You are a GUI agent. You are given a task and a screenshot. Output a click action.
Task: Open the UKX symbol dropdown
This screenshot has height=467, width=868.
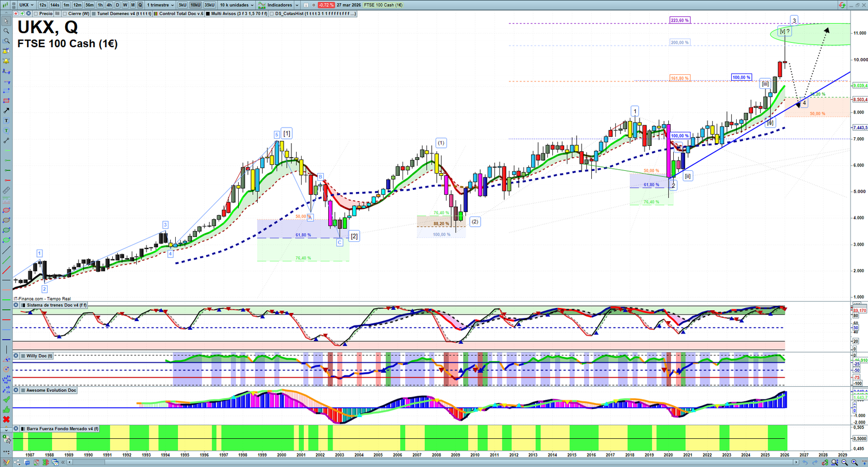[26, 5]
